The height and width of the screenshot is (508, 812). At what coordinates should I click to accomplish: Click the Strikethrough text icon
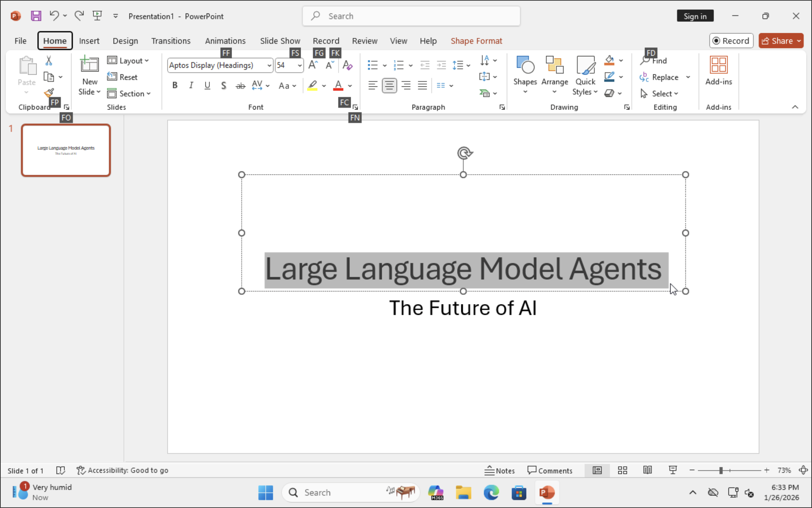click(240, 85)
